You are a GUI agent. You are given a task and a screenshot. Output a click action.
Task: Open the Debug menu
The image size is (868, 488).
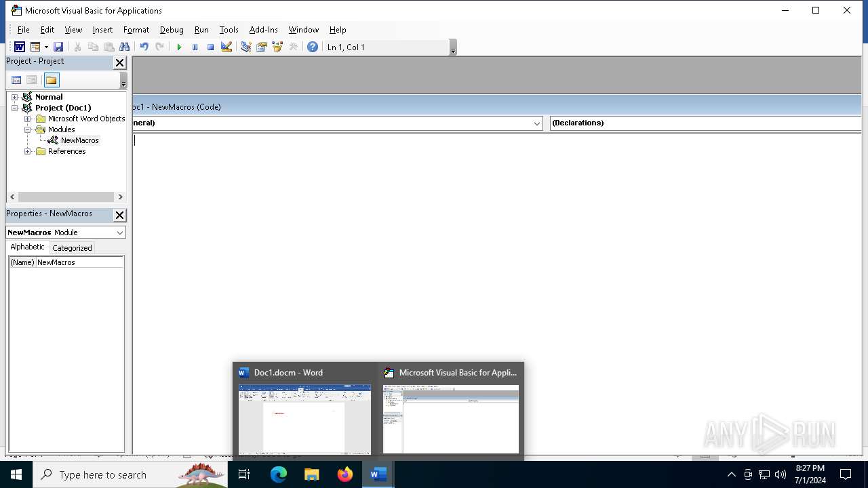click(172, 30)
